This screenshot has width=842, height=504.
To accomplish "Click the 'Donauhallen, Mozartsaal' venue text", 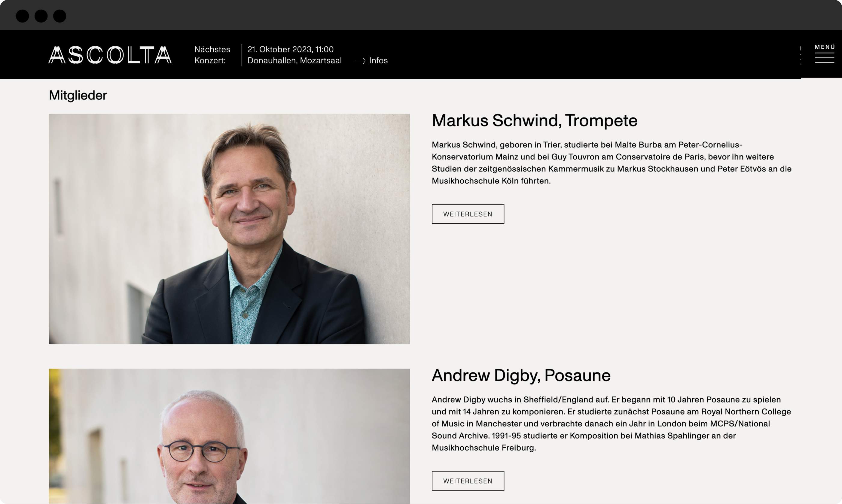I will pyautogui.click(x=294, y=60).
